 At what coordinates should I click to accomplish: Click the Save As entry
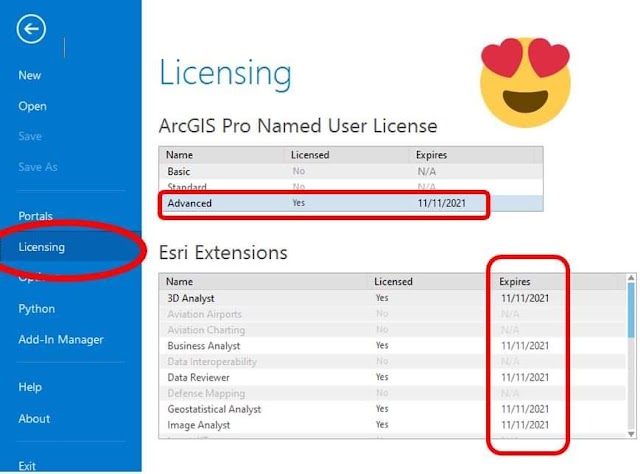click(x=38, y=167)
